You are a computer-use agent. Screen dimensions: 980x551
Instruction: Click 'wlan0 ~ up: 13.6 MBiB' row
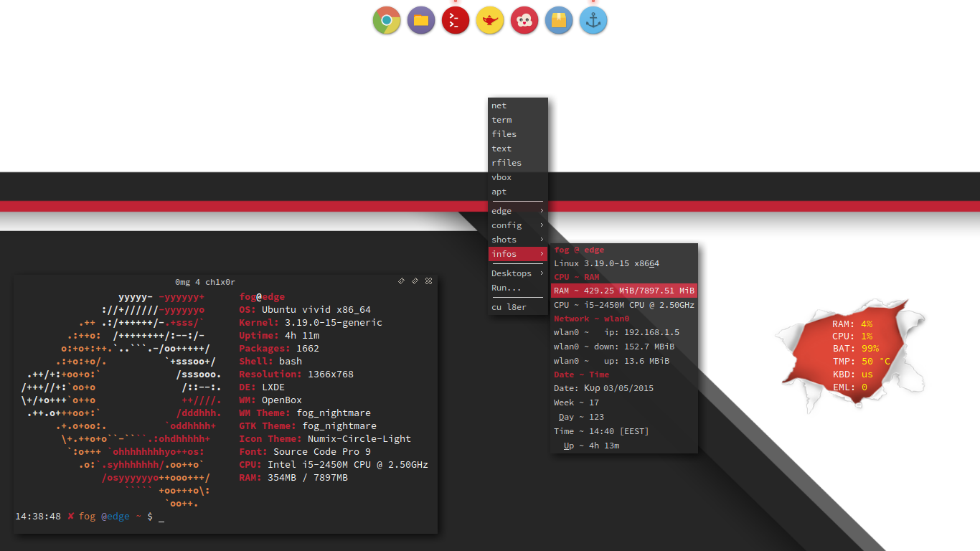coord(624,361)
